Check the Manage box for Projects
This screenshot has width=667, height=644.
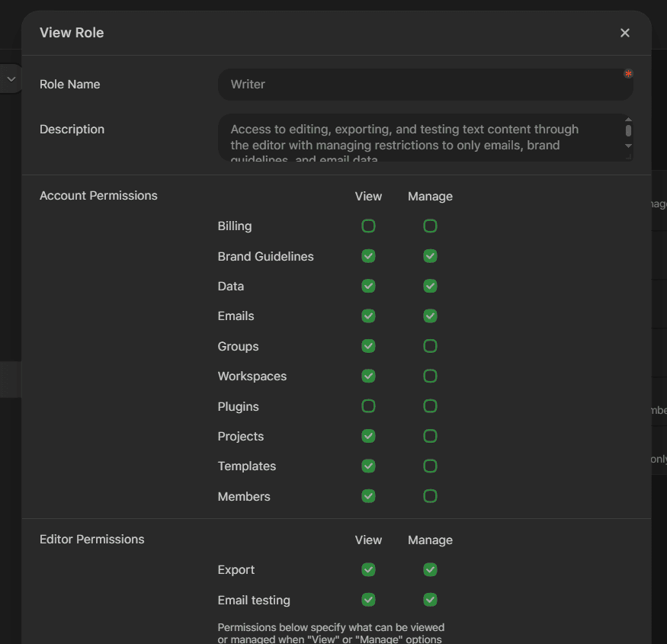[x=430, y=436]
